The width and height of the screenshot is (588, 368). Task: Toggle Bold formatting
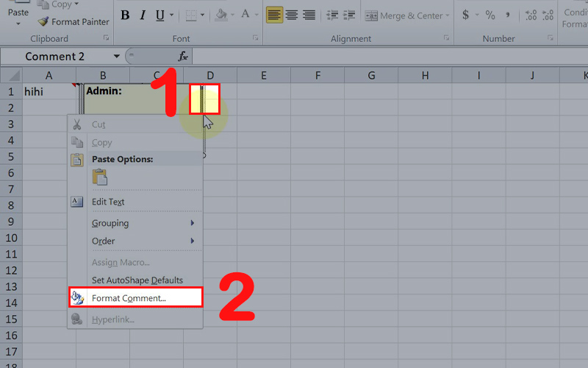(x=125, y=15)
